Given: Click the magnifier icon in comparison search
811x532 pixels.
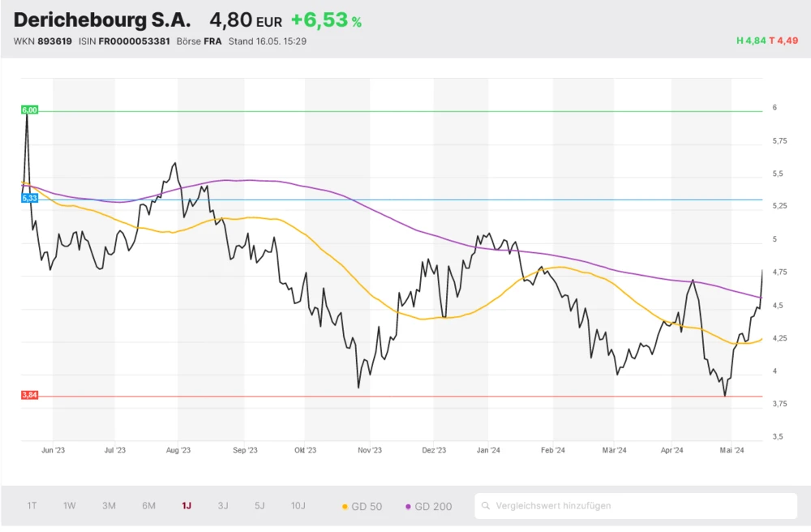Looking at the screenshot, I should pyautogui.click(x=486, y=505).
